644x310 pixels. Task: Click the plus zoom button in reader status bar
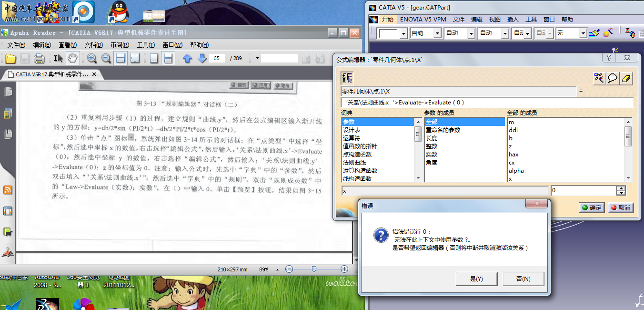344,269
